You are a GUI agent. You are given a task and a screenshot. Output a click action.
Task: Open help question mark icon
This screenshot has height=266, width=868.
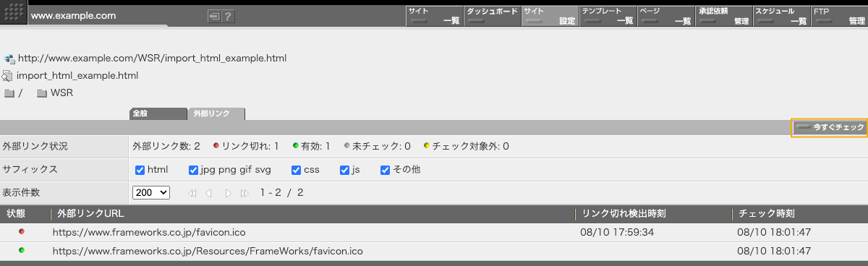click(228, 16)
